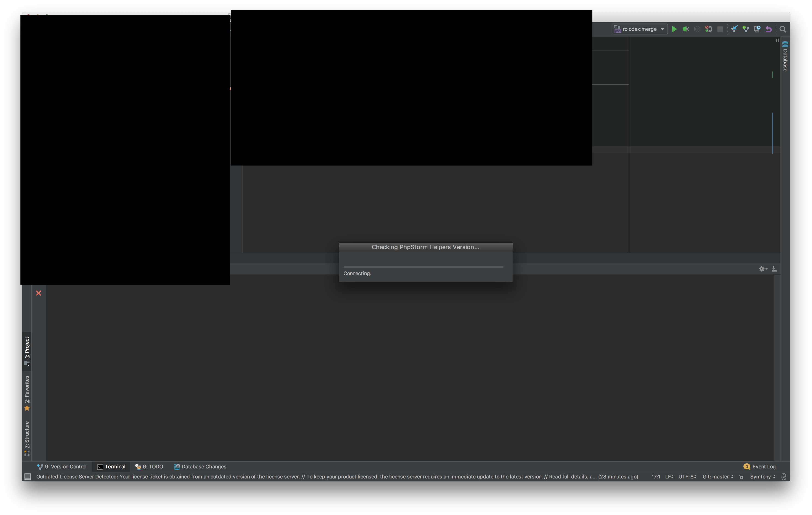Switch to the Terminal tab
The height and width of the screenshot is (515, 812).
(x=111, y=466)
